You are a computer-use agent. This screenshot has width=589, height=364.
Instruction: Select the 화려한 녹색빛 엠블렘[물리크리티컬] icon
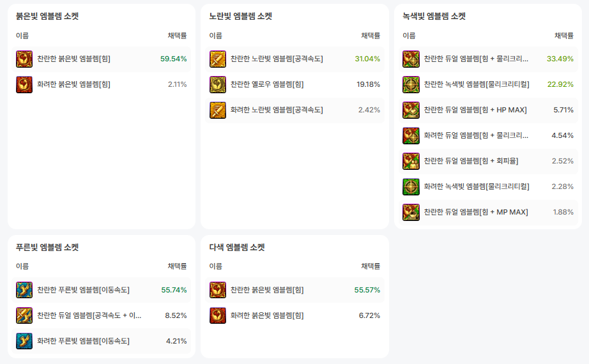click(411, 186)
